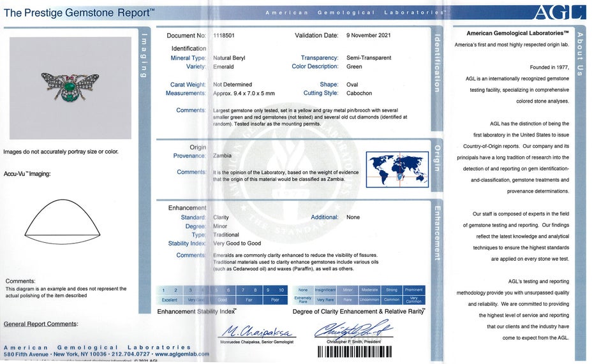Click the 'Prominent' clarity enhancement cell
The height and width of the screenshot is (364, 592).
point(413,290)
